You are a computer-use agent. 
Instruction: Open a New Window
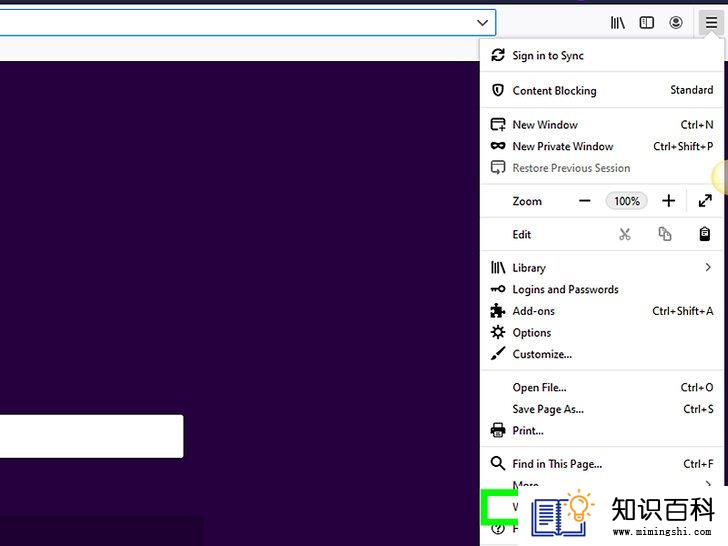602,124
